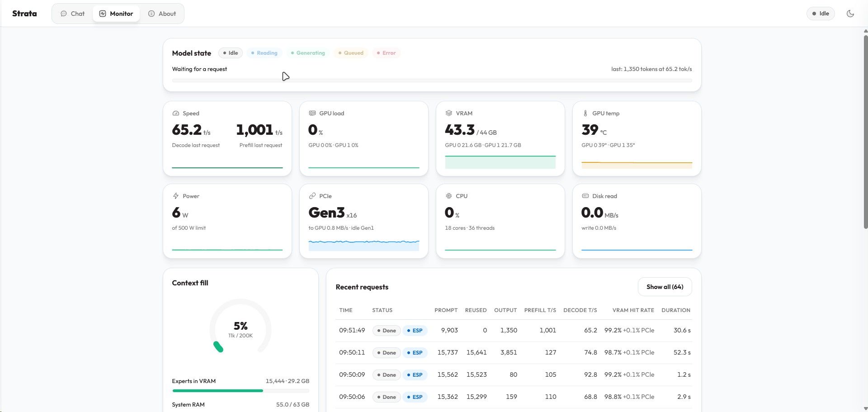Click the activity icon in Monitor tab
The image size is (868, 412).
click(x=103, y=14)
